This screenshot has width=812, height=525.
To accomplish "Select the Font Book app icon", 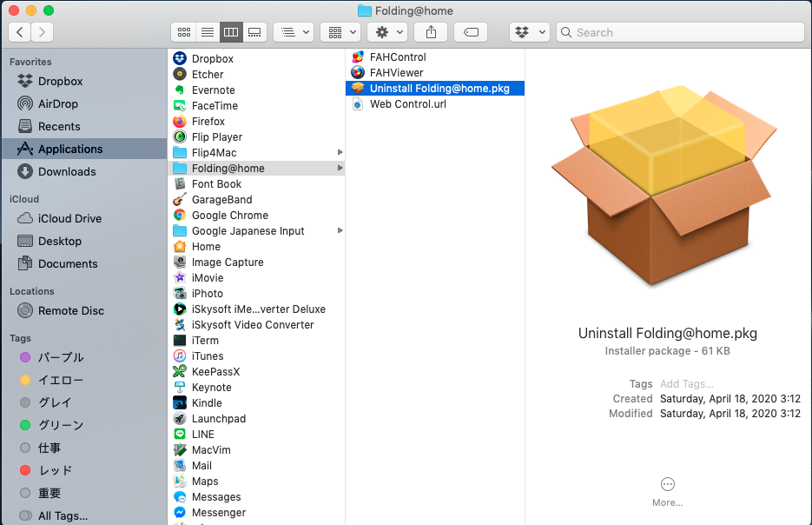I will pos(180,184).
